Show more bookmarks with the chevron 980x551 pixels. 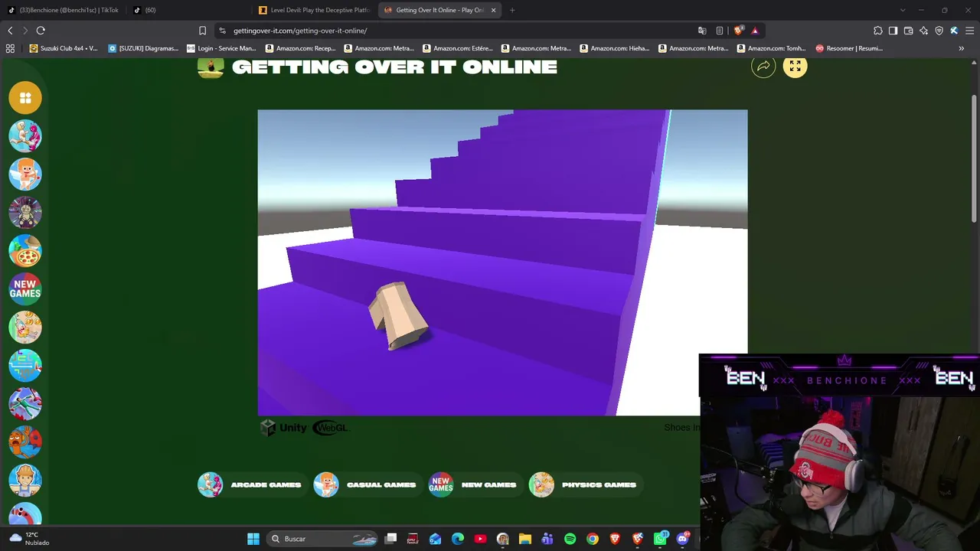(961, 48)
